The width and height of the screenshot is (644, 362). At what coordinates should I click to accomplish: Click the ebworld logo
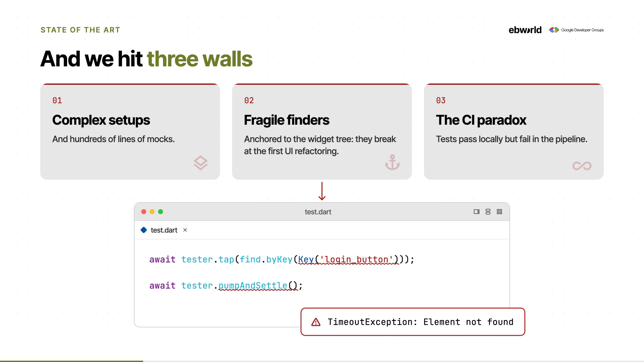tap(525, 30)
